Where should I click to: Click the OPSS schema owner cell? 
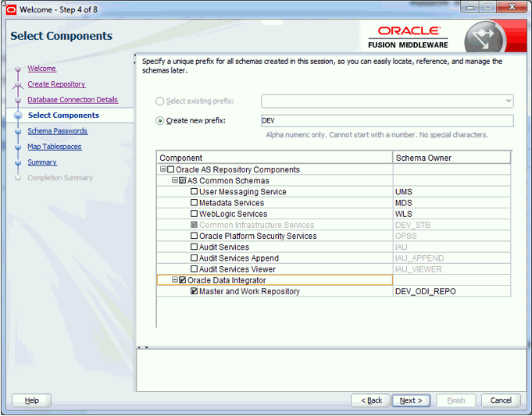point(452,236)
